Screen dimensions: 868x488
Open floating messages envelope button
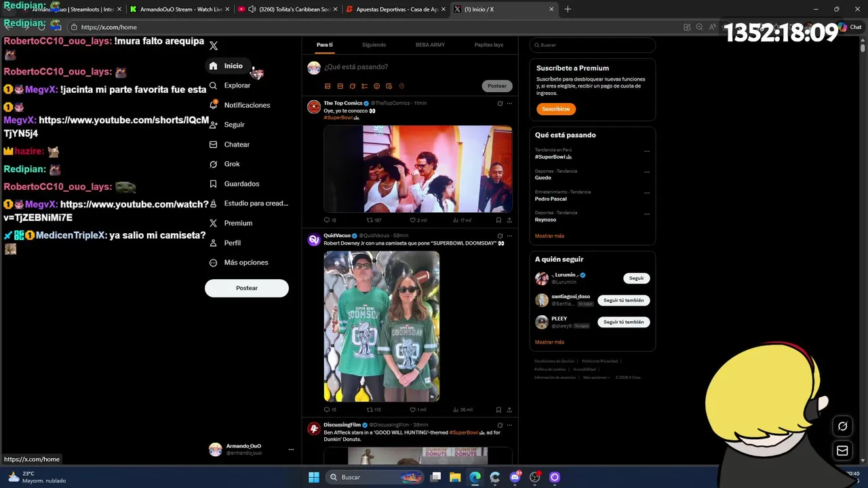click(842, 451)
